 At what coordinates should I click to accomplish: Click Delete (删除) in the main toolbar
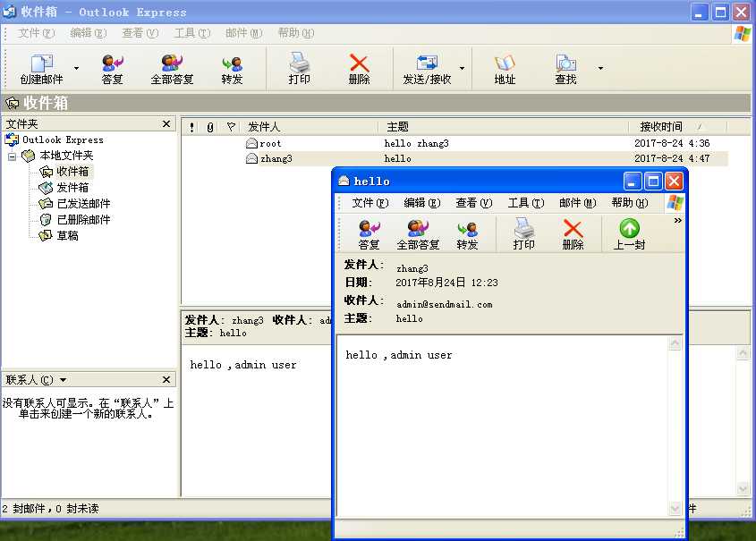359,70
